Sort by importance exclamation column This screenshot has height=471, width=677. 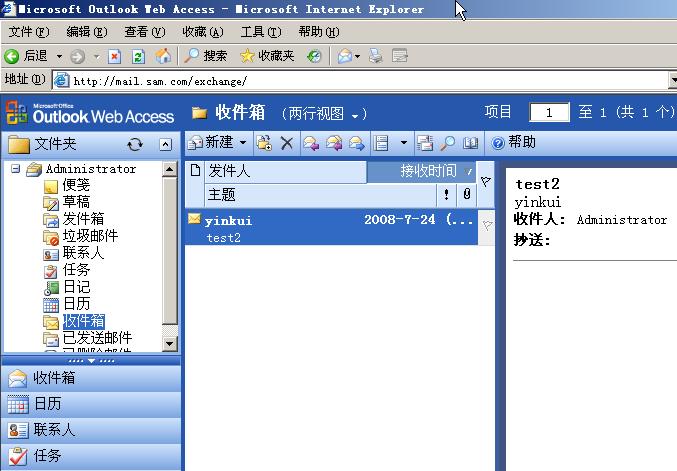(446, 195)
